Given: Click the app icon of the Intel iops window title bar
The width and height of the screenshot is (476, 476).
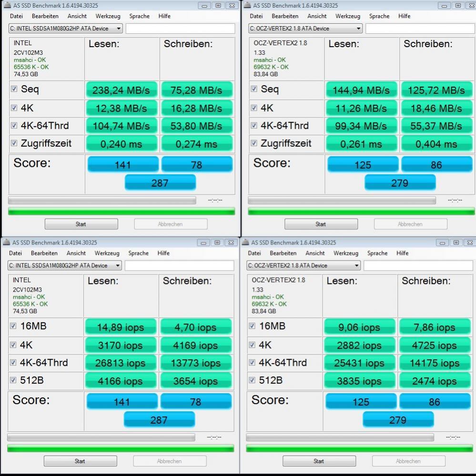Looking at the screenshot, I should (6, 242).
